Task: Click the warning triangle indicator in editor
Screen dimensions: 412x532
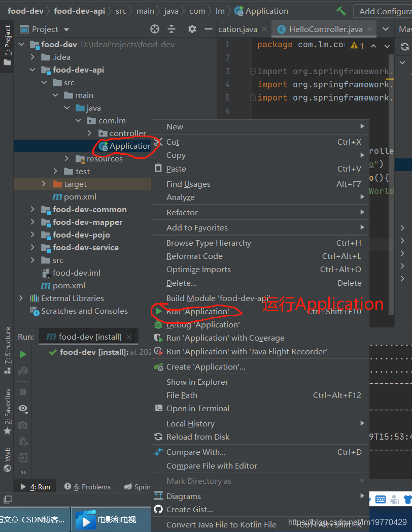Action: [x=354, y=45]
